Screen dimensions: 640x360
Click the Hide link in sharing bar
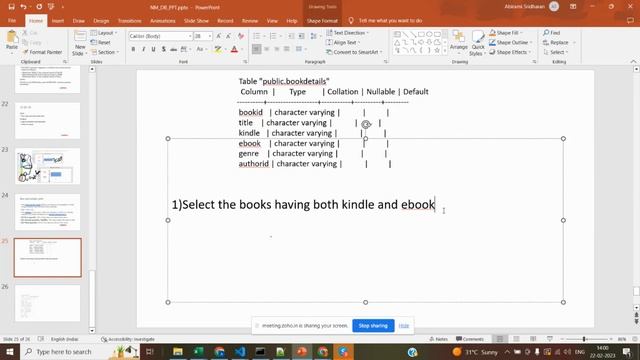pos(404,326)
